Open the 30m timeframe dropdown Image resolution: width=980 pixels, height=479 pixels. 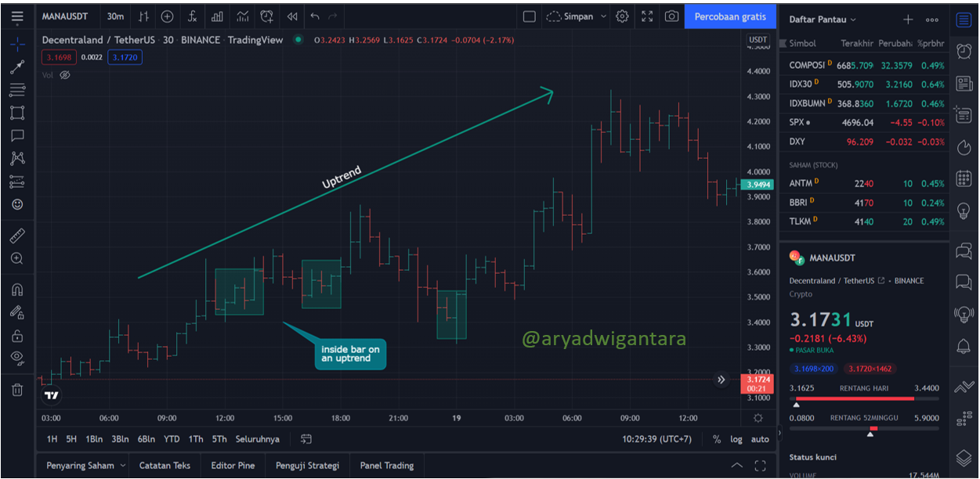point(115,16)
